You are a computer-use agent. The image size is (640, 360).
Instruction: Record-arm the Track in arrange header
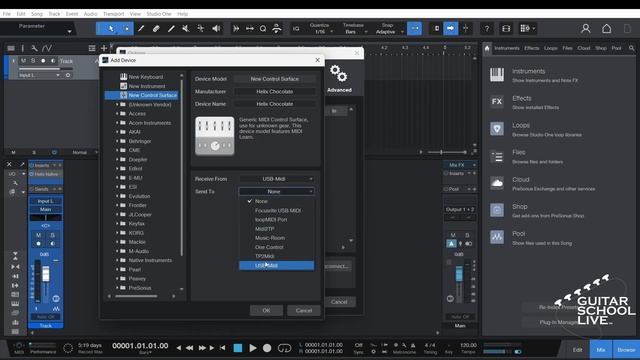(43, 61)
